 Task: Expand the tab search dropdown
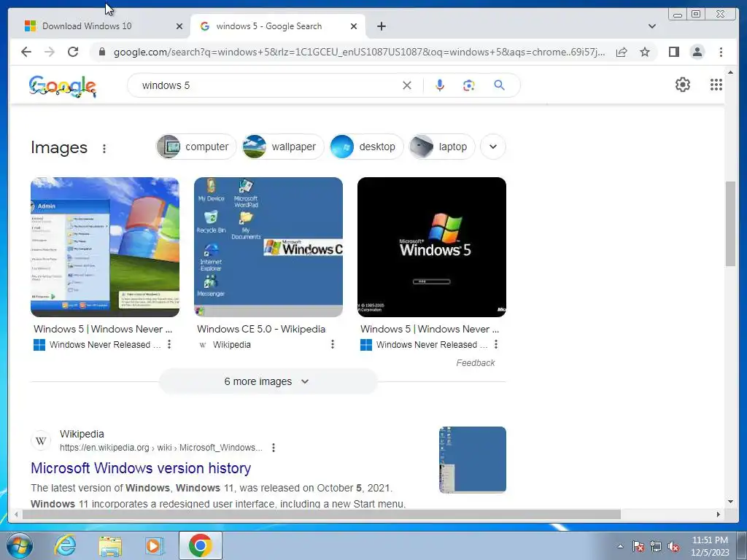click(652, 26)
